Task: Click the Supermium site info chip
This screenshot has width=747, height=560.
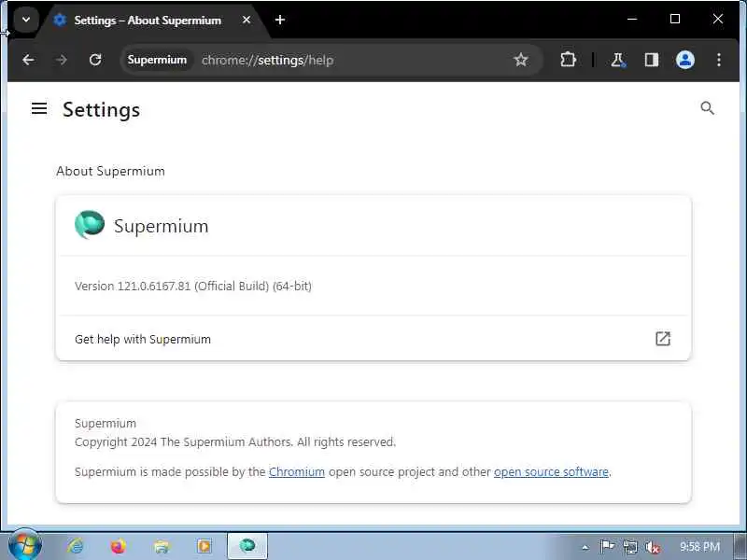Action: [157, 60]
